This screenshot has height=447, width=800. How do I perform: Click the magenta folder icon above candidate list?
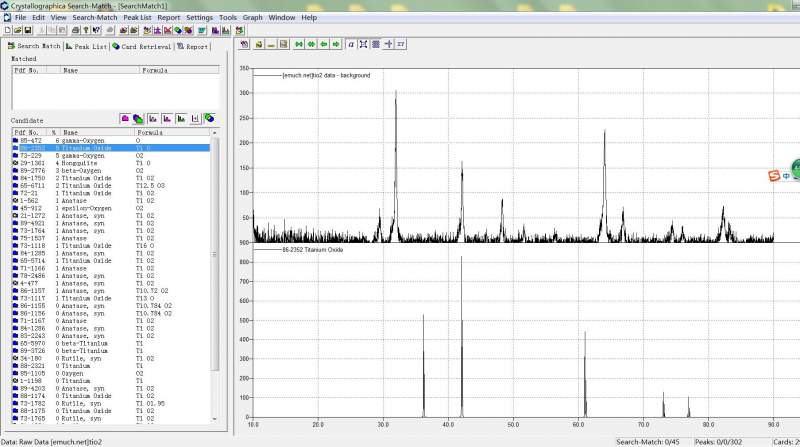coord(125,118)
